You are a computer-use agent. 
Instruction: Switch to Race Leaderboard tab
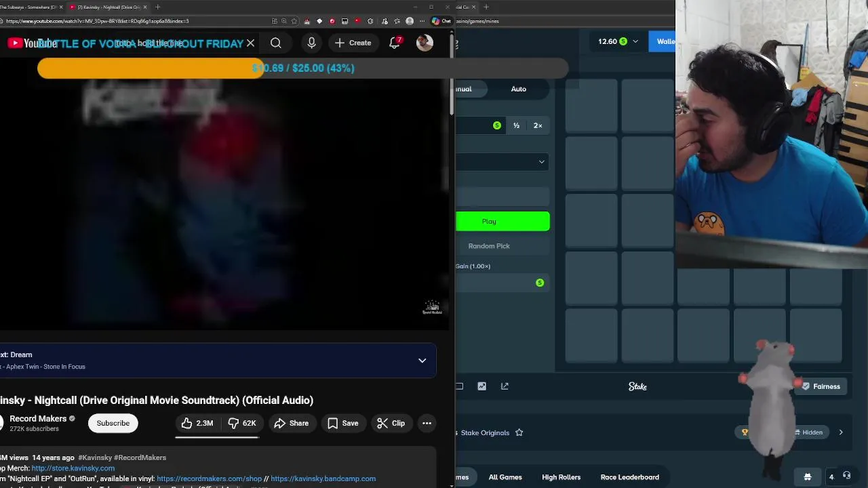629,477
